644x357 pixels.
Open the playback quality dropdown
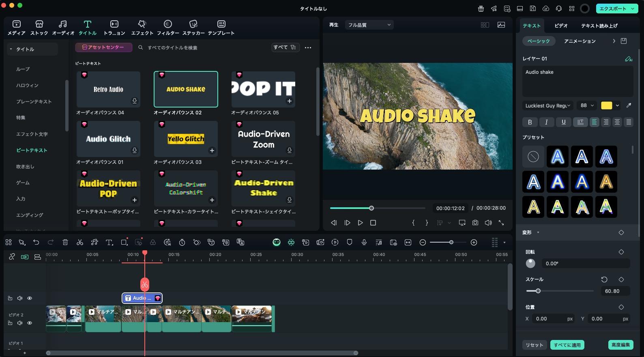tap(369, 25)
